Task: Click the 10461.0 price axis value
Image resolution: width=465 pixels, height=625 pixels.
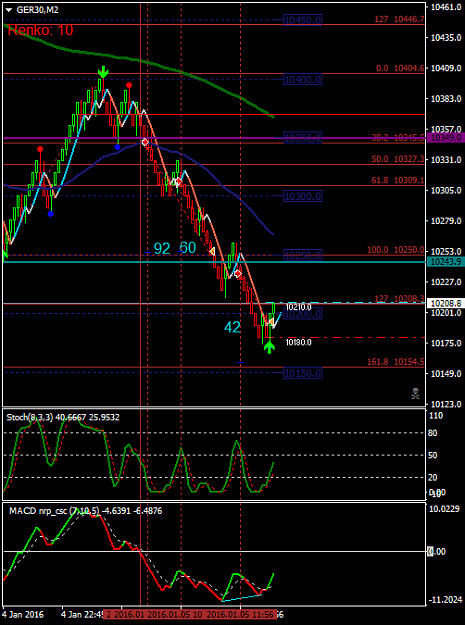Action: click(444, 7)
